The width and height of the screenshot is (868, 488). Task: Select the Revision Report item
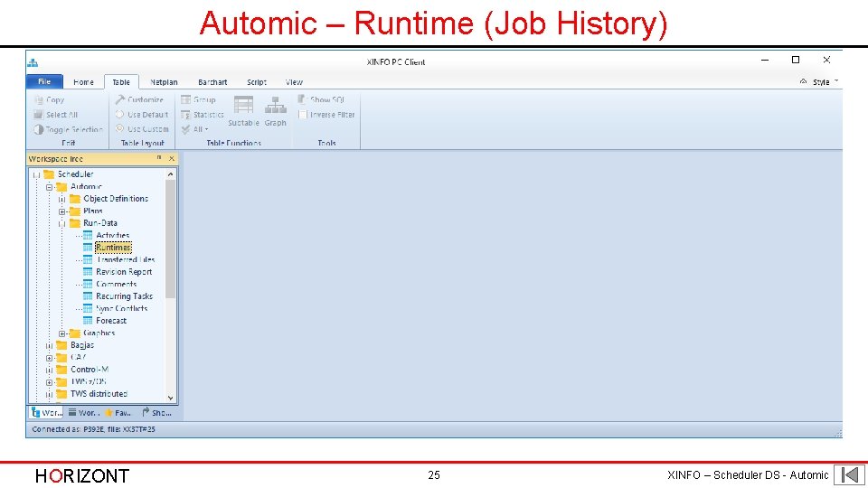[x=124, y=272]
